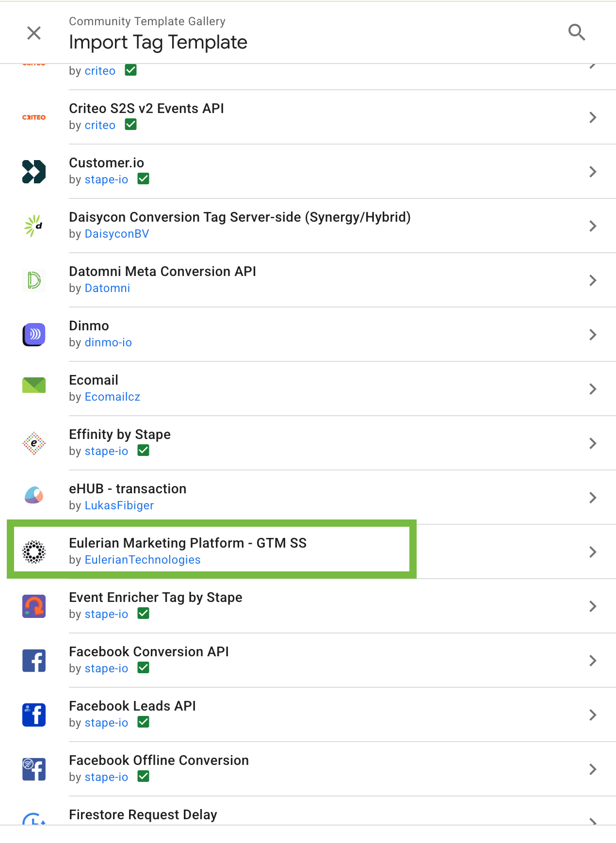Click the Dinmo purple app icon

(x=34, y=335)
